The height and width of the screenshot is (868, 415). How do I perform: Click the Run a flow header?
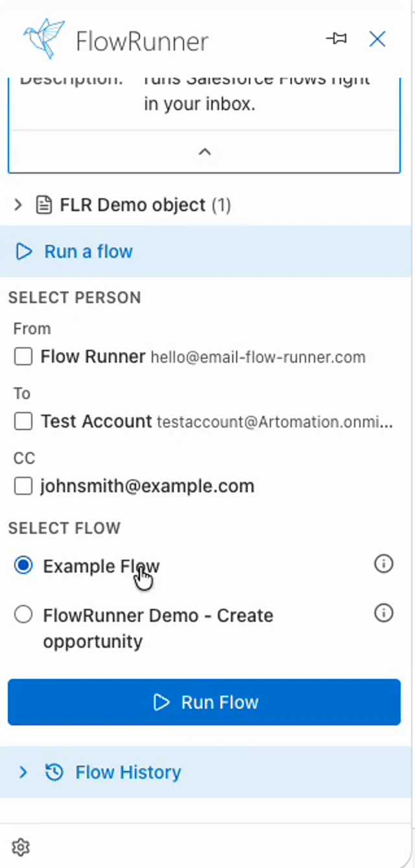(x=204, y=251)
